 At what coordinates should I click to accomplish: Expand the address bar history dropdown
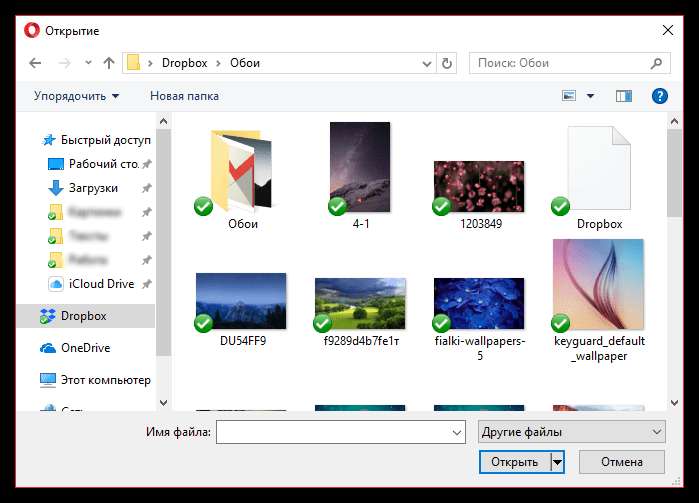point(427,63)
